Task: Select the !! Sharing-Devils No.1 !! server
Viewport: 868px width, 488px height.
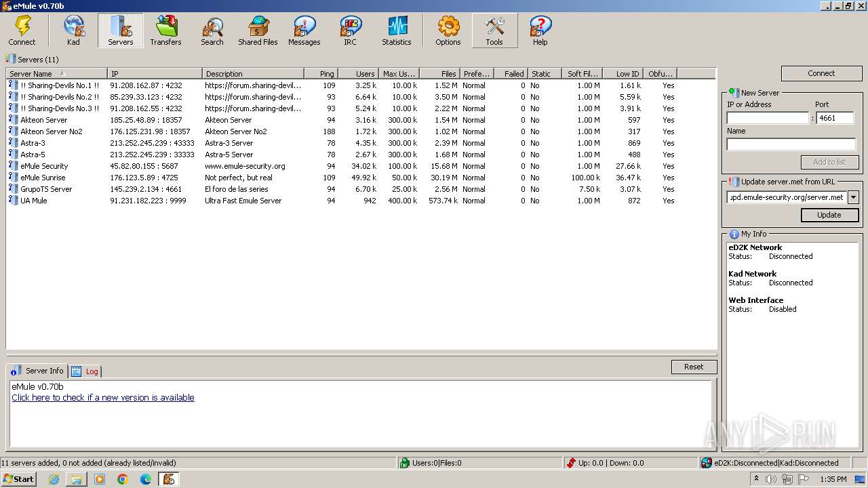Action: coord(361,85)
